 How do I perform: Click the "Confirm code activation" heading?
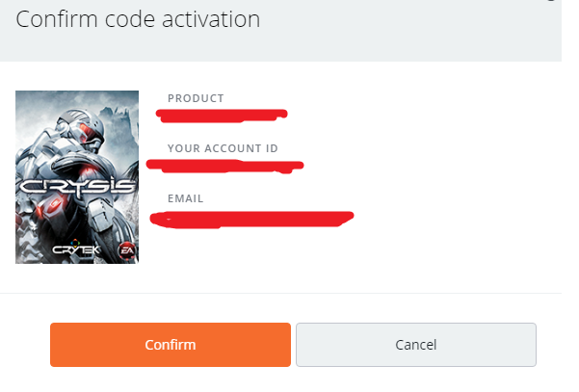[139, 19]
